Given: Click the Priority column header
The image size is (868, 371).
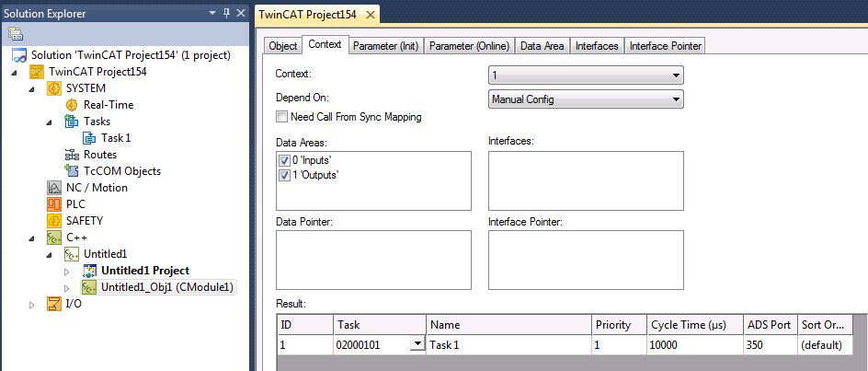Looking at the screenshot, I should coord(619,324).
